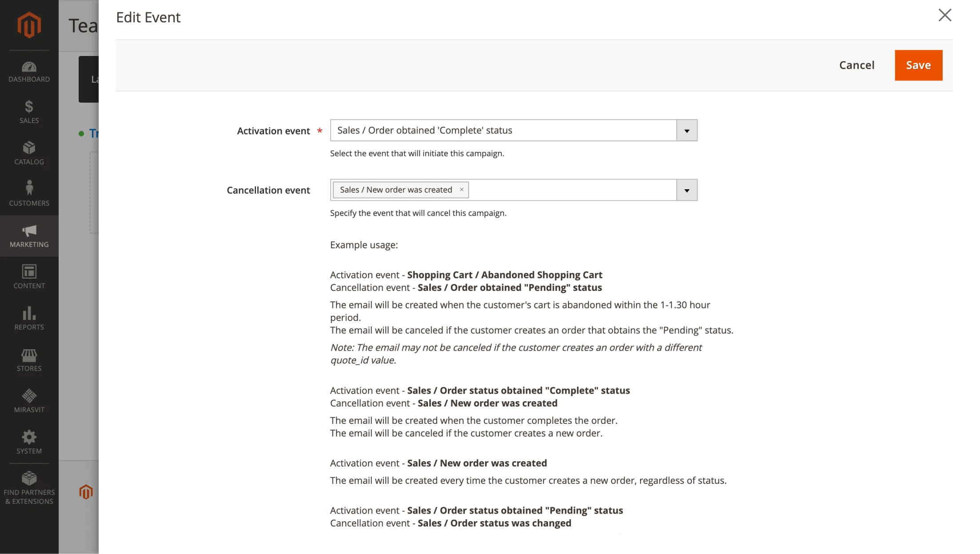The width and height of the screenshot is (980, 554).
Task: Toggle the cancellation event selector open
Action: pyautogui.click(x=687, y=190)
